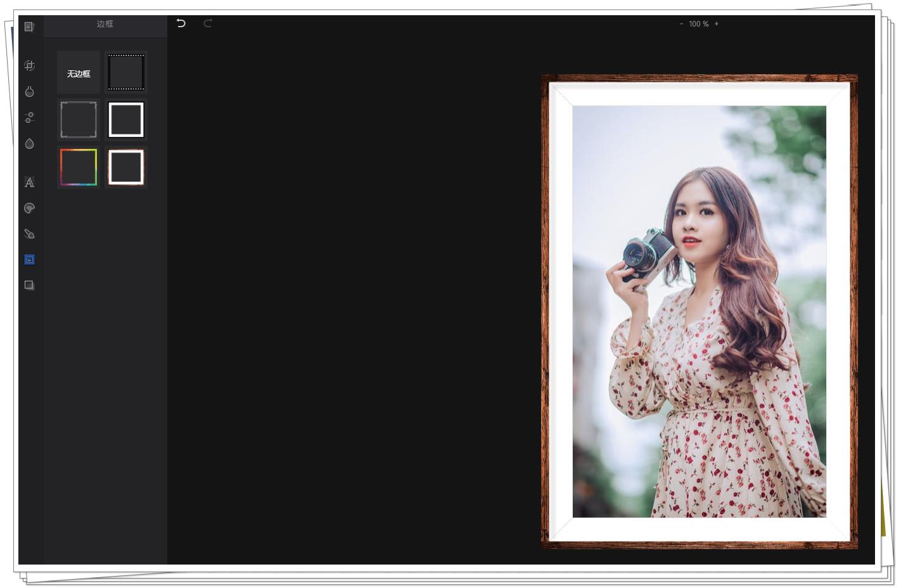The height and width of the screenshot is (588, 901).
Task: Open the flask-shaped filter tool
Action: (x=29, y=92)
